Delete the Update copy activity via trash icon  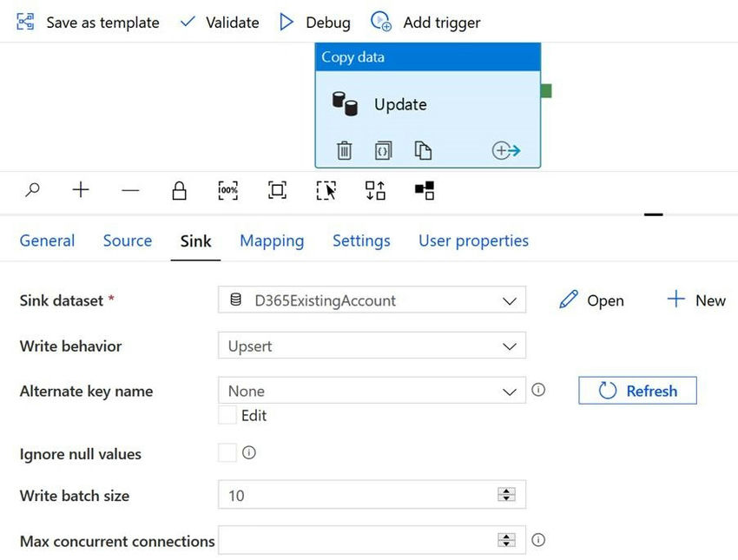(344, 151)
